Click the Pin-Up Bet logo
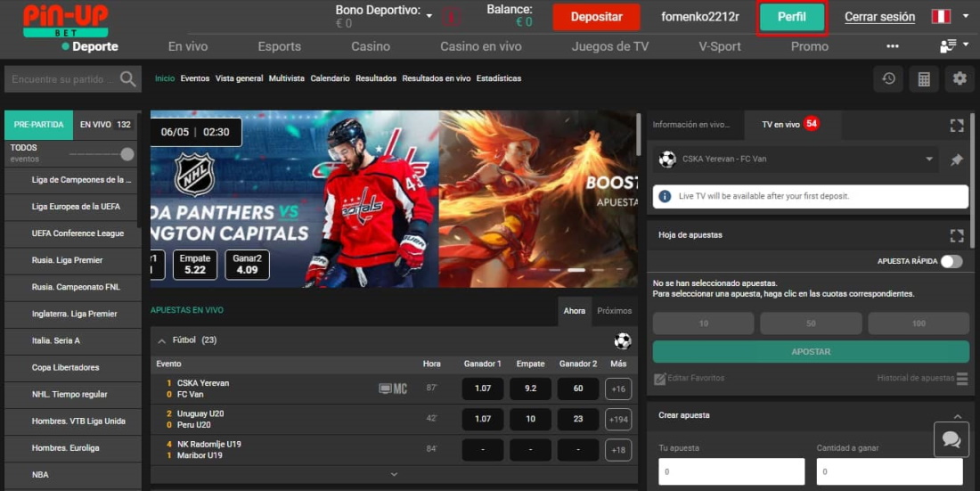 [x=66, y=20]
